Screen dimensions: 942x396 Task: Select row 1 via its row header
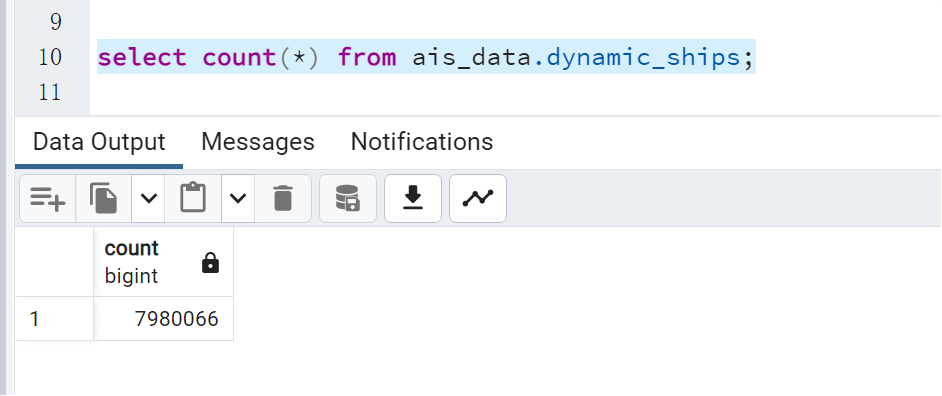coord(54,318)
